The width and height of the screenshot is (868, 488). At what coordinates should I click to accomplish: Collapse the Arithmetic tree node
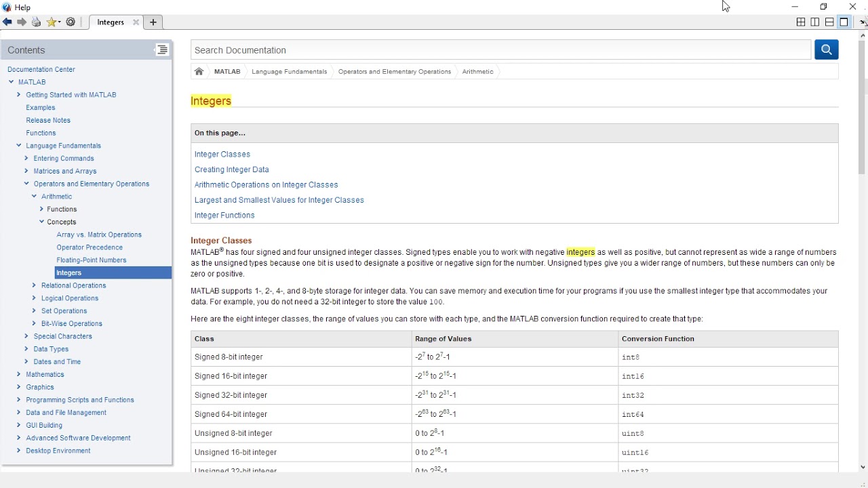coord(34,197)
